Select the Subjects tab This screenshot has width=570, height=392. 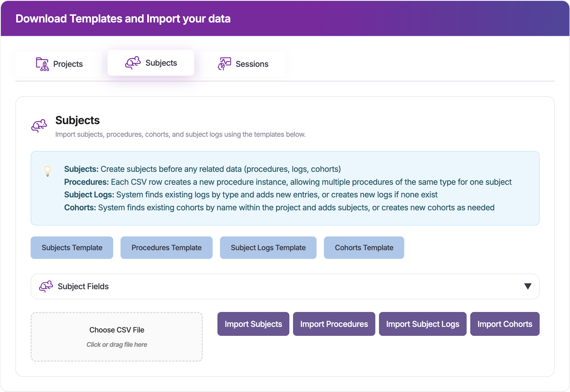point(151,63)
